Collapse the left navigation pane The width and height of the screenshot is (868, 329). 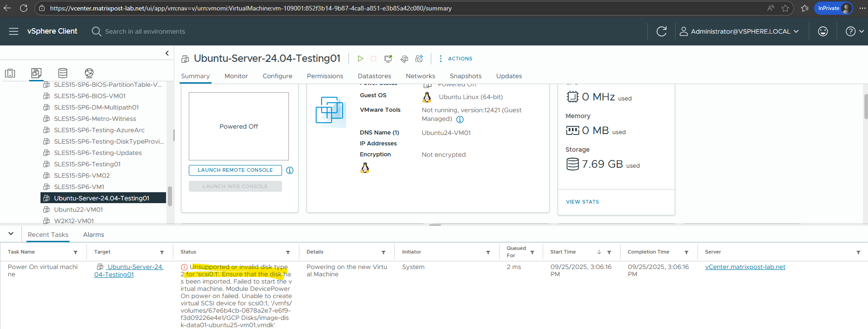pos(167,53)
